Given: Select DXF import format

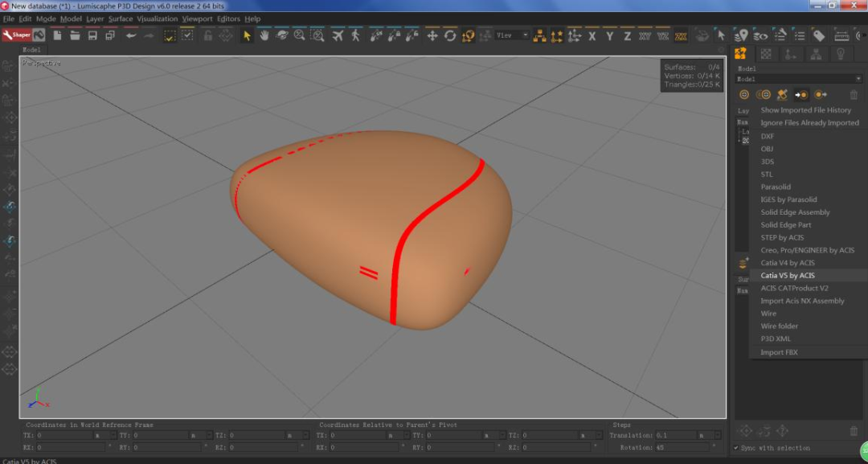Looking at the screenshot, I should click(x=768, y=136).
